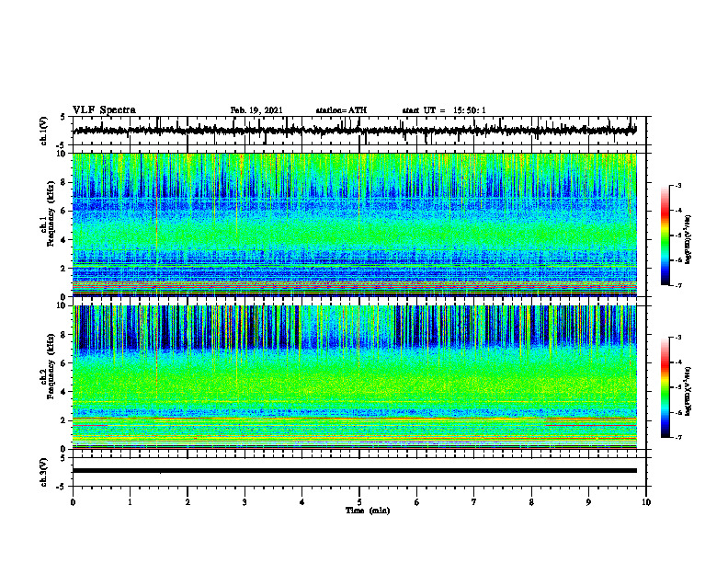Image resolution: width=728 pixels, height=563 pixels.
Task: Click the time axis tick label '4'
Action: click(x=301, y=502)
